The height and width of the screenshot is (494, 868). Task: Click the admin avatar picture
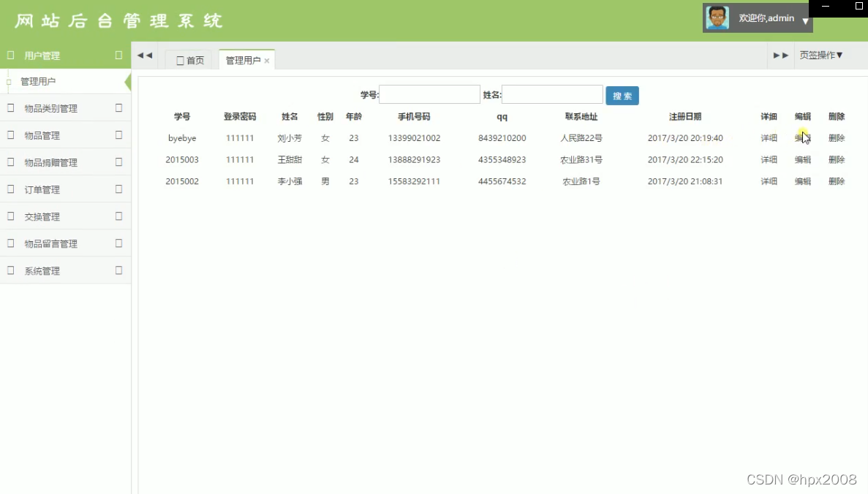coord(717,18)
